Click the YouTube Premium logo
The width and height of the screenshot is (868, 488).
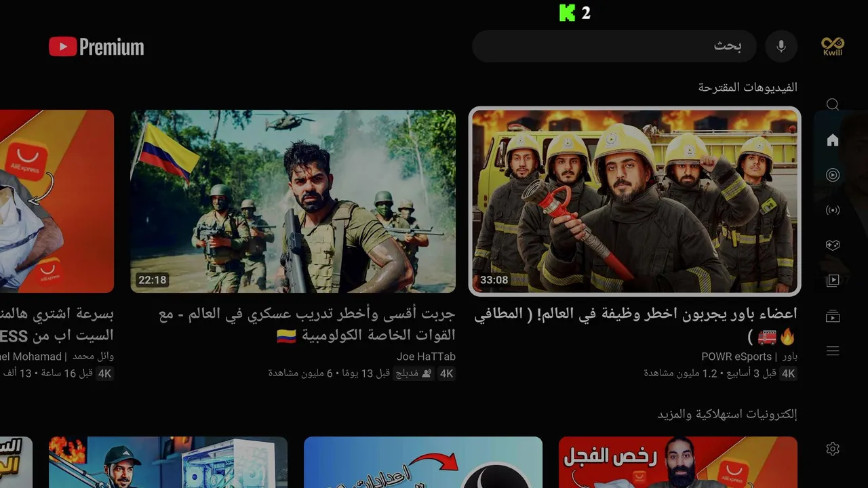(x=96, y=47)
